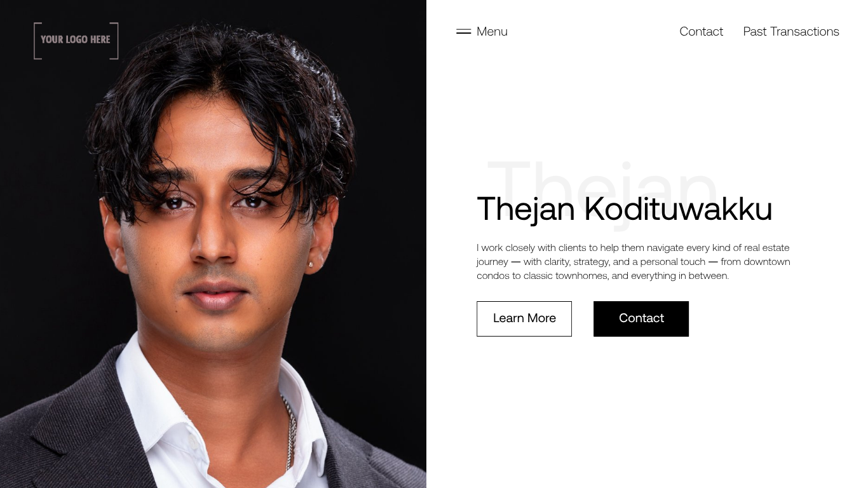This screenshot has width=868, height=488.
Task: Click the stud earring in the portrait
Action: click(311, 264)
